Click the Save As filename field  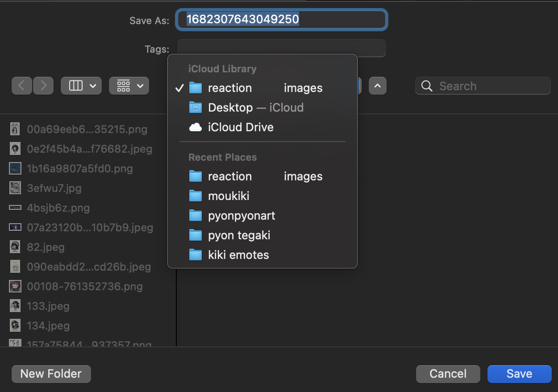pyautogui.click(x=282, y=20)
